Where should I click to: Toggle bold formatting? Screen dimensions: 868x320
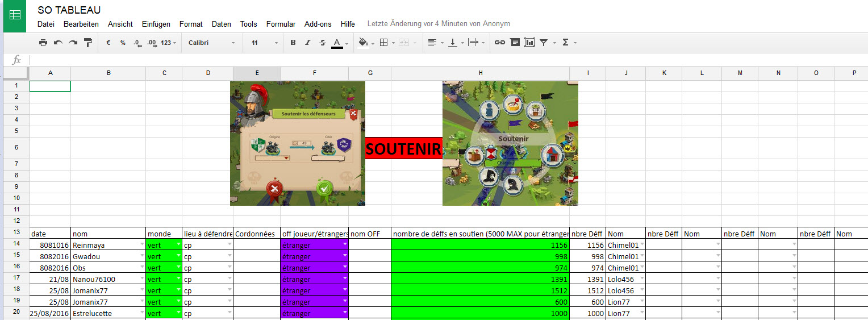click(x=293, y=43)
